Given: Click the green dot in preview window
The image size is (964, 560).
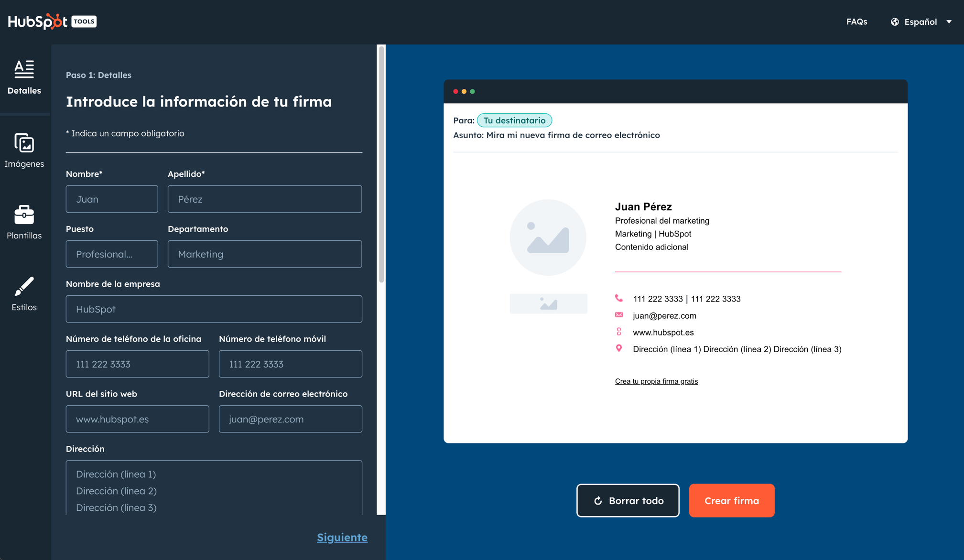Looking at the screenshot, I should click(472, 91).
